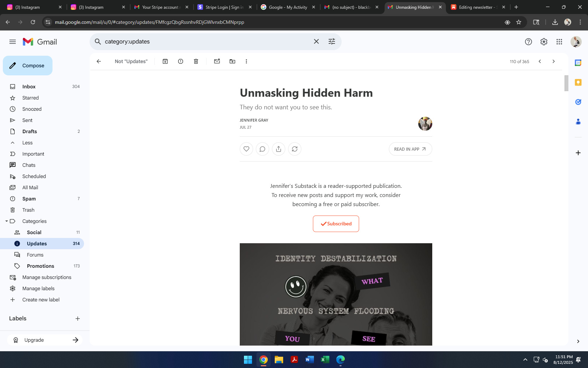Viewport: 588px width, 368px height.
Task: Open the Trash folder
Action: (x=42, y=210)
